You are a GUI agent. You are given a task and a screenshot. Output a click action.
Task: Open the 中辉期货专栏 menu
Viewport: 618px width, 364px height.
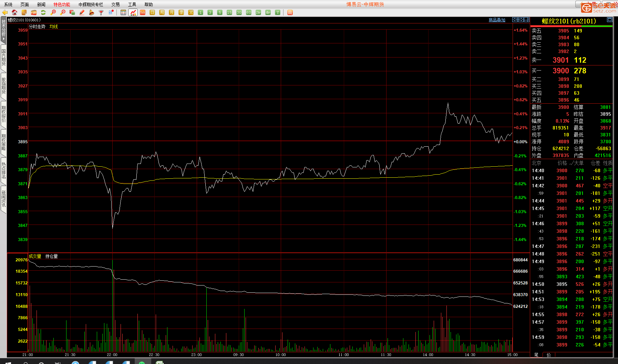click(x=91, y=4)
